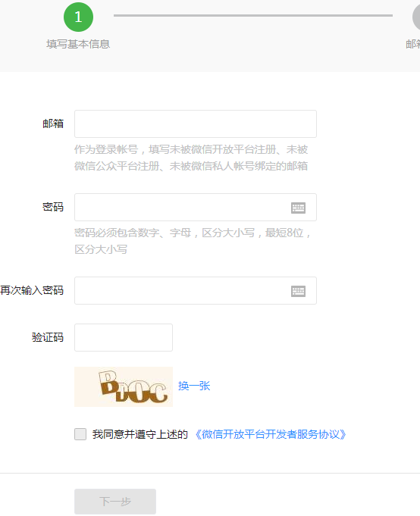
Task: Click the 再次输入密码 field label
Action: point(32,290)
